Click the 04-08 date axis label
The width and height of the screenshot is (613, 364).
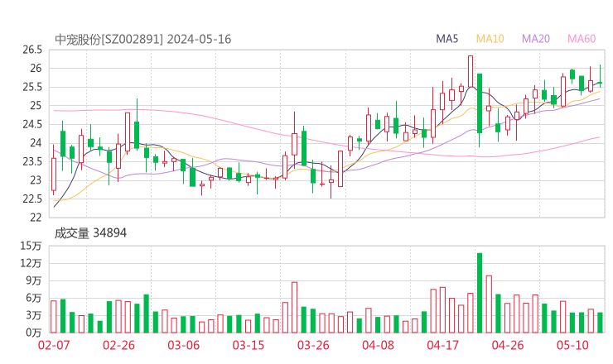[x=378, y=345]
